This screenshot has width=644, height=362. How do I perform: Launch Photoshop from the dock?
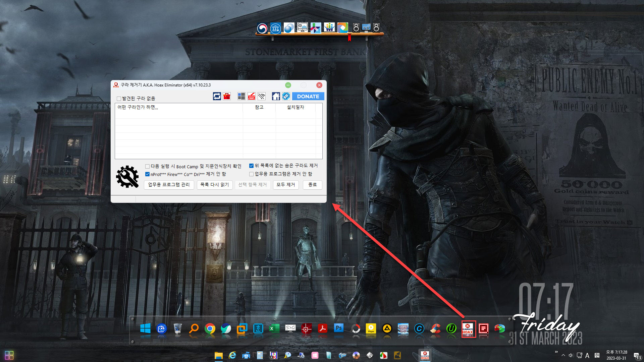[x=339, y=328]
